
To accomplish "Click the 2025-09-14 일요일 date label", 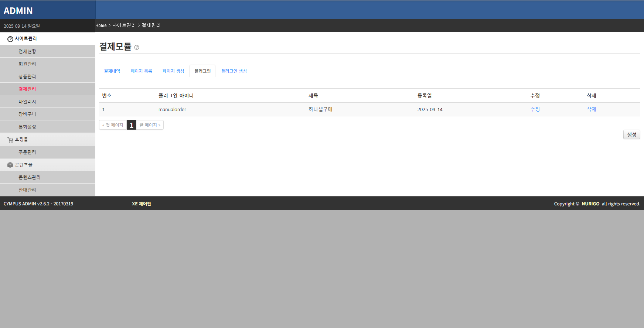I will coord(22,26).
